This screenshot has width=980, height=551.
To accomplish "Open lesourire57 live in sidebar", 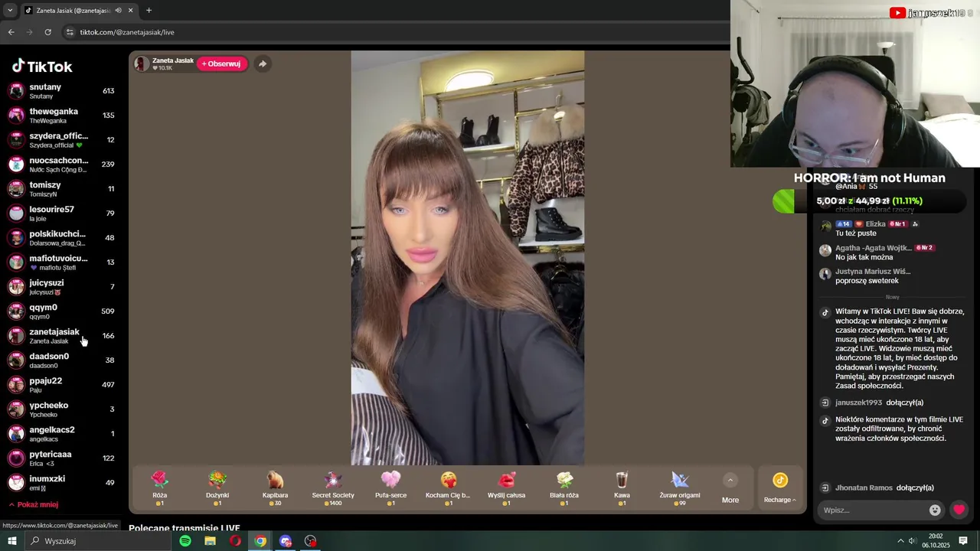I will [x=61, y=214].
